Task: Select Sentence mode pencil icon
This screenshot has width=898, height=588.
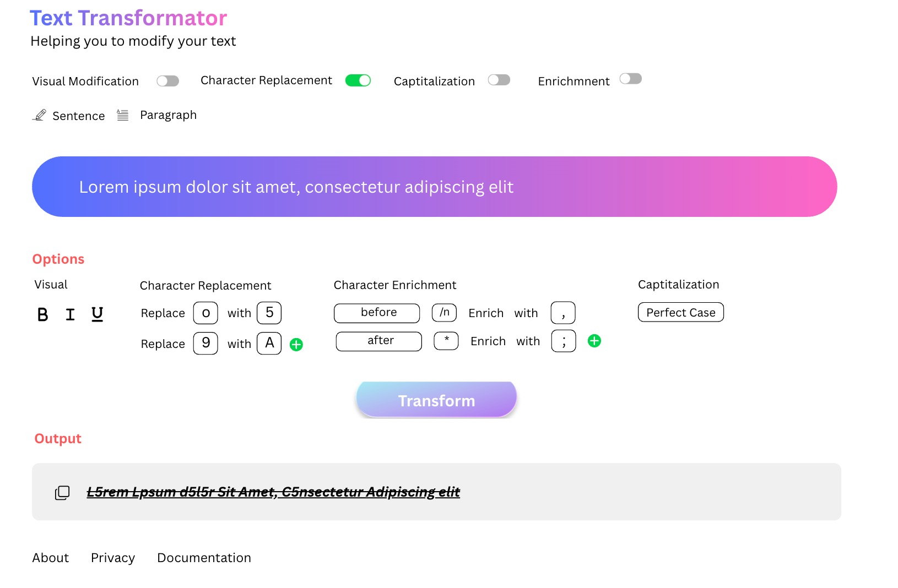Action: tap(40, 115)
